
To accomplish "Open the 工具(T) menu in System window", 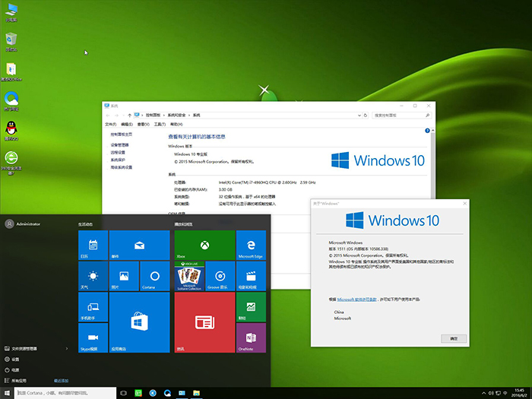I will 160,123.
